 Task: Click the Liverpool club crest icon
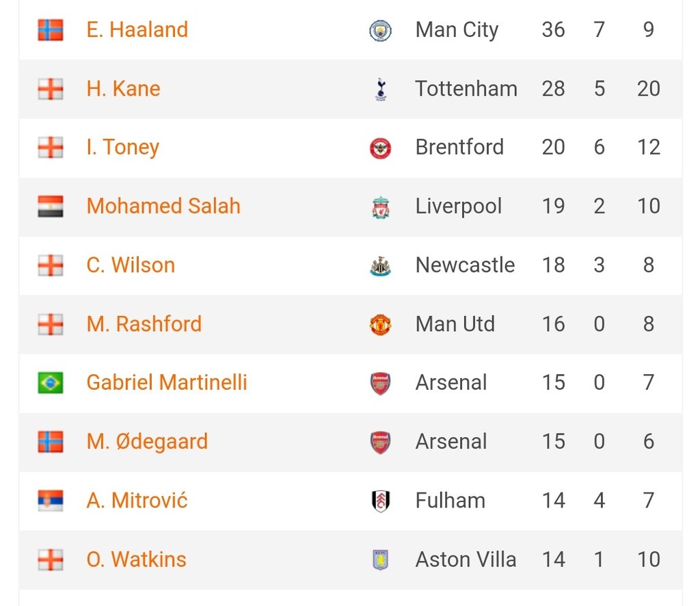(380, 207)
